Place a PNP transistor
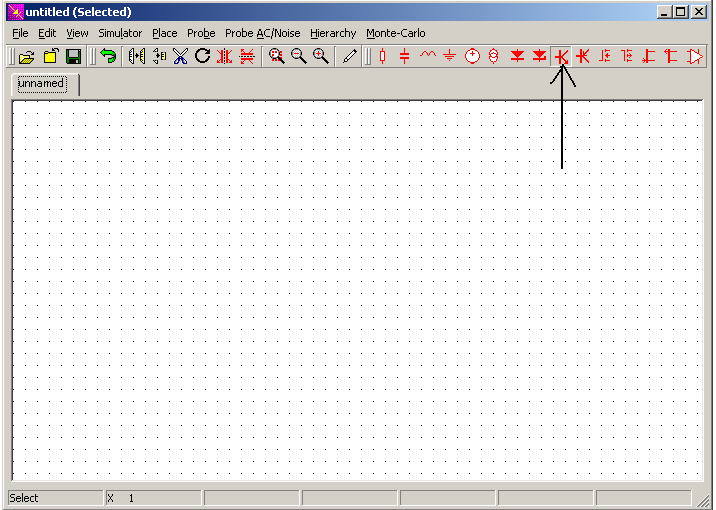The width and height of the screenshot is (716, 510). [x=583, y=57]
